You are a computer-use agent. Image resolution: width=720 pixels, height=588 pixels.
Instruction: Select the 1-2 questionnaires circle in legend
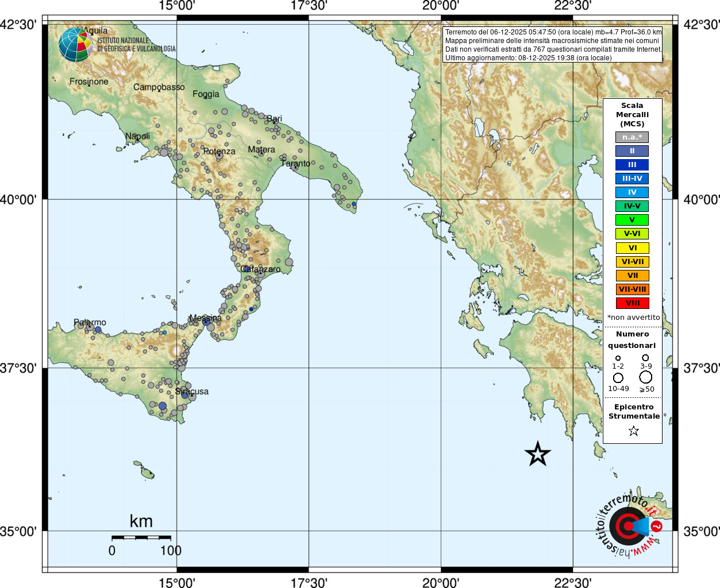tap(618, 358)
